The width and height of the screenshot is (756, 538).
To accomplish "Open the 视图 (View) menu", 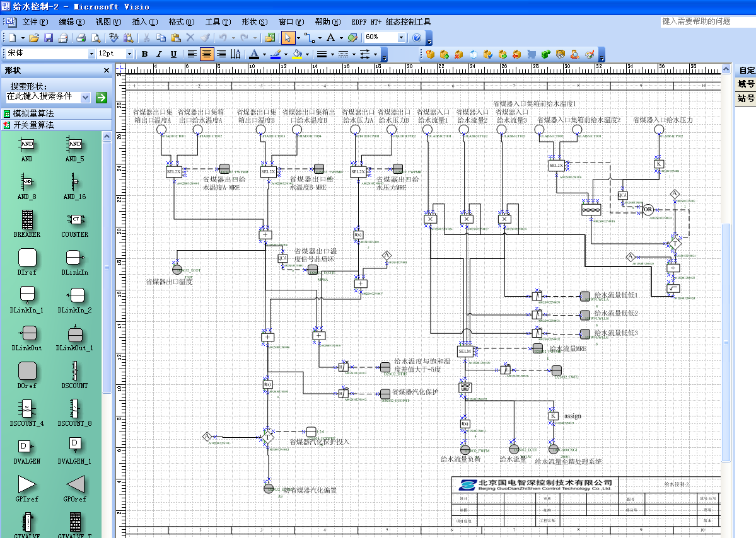I will 108,21.
